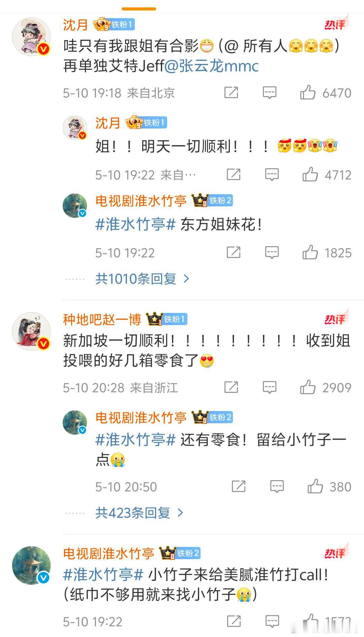Tap the share icon on 沈月's 19:18 comment
364x637 pixels.
click(231, 92)
